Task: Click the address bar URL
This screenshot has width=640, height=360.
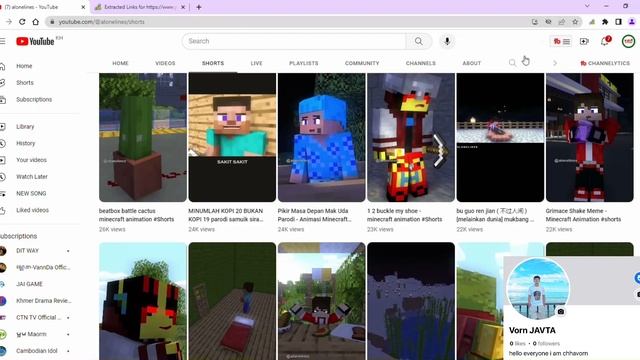Action: point(102,22)
